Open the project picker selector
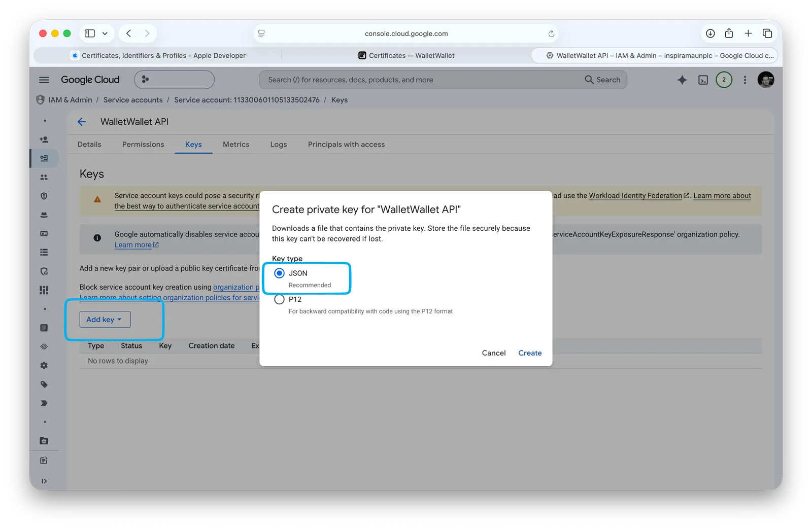Image resolution: width=812 pixels, height=529 pixels. click(x=174, y=80)
